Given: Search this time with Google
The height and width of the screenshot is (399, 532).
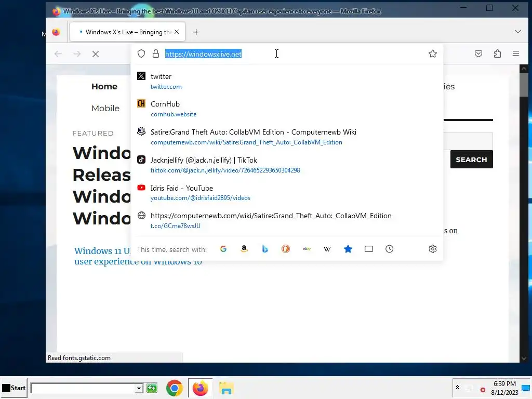Looking at the screenshot, I should tap(223, 249).
